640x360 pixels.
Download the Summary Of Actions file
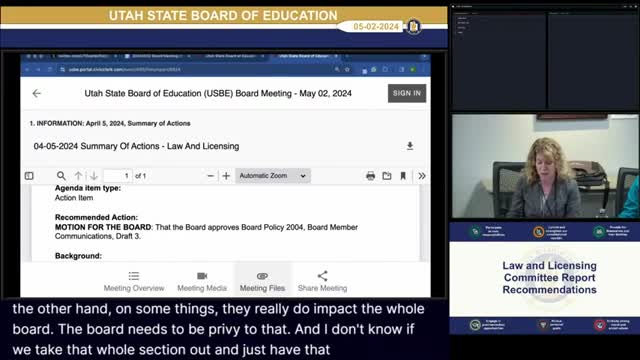[410, 146]
